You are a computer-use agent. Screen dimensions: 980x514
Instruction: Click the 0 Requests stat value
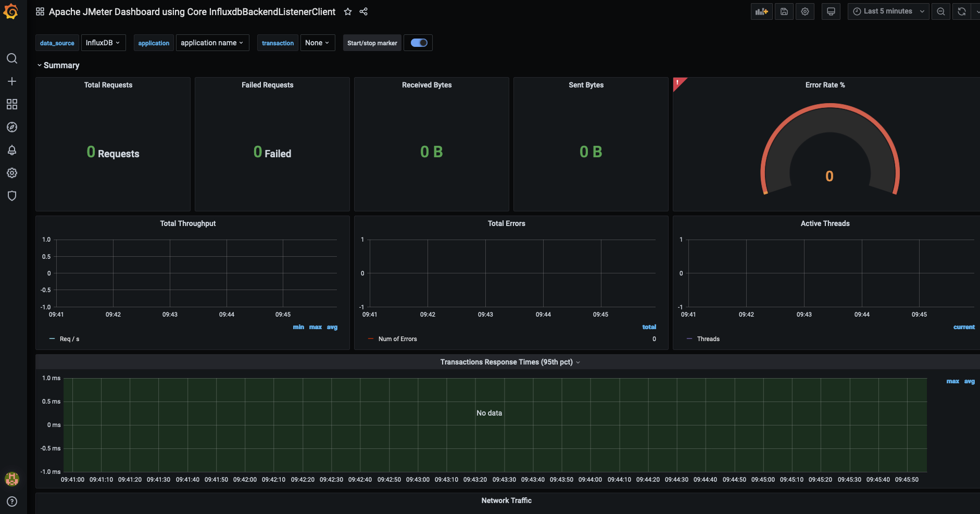113,152
